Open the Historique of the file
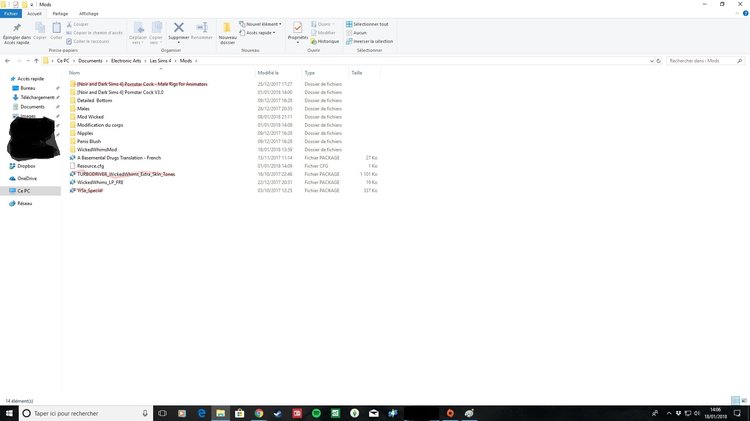 pos(325,41)
